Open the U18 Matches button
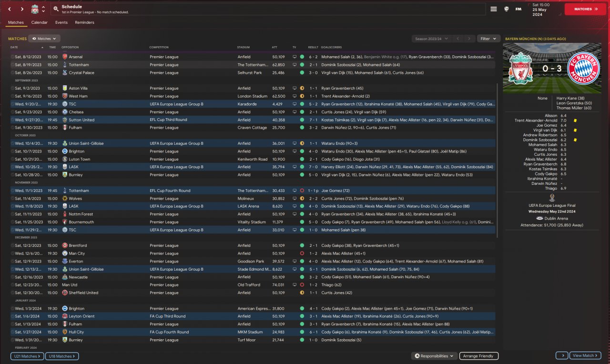610x364 pixels. coord(62,356)
